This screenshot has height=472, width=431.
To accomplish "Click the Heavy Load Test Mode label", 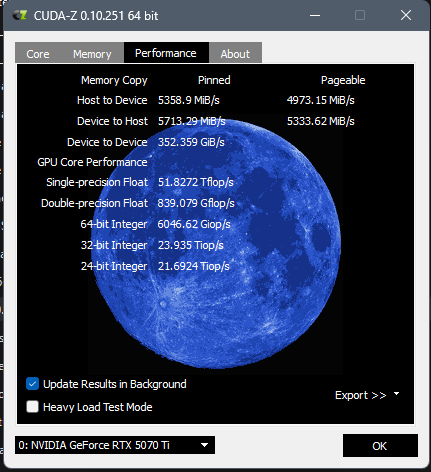I will tap(97, 407).
